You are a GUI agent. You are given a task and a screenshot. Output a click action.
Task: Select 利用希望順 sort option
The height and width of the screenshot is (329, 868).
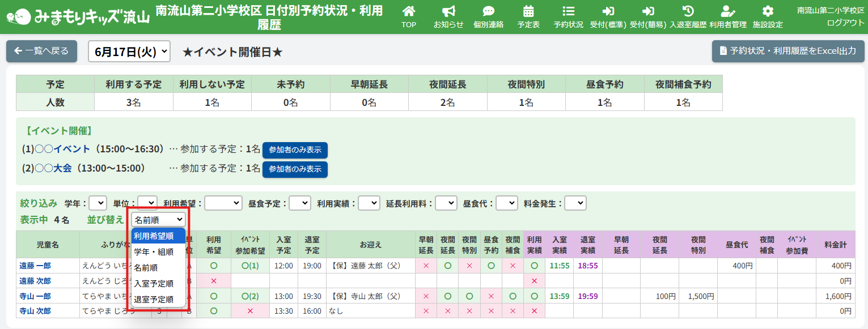(x=154, y=236)
